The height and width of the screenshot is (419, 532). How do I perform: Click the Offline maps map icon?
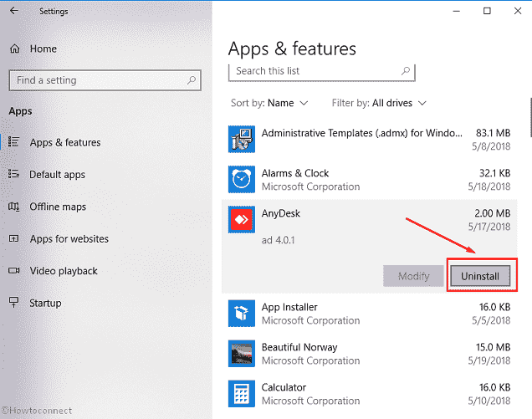[13, 207]
